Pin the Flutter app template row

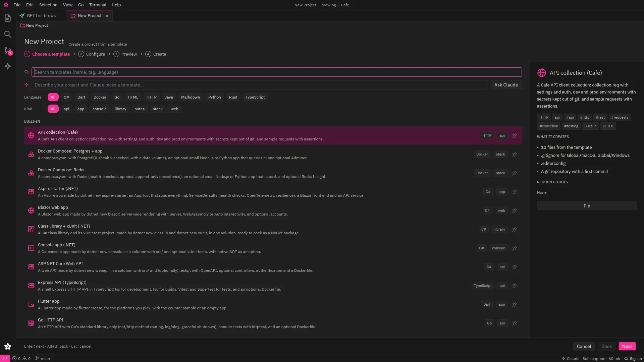515,304
